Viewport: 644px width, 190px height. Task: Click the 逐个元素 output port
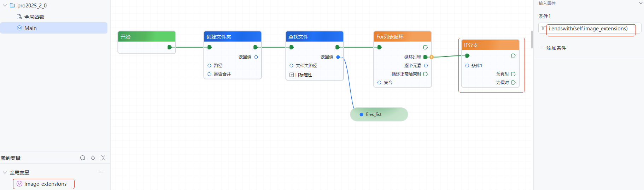click(426, 66)
